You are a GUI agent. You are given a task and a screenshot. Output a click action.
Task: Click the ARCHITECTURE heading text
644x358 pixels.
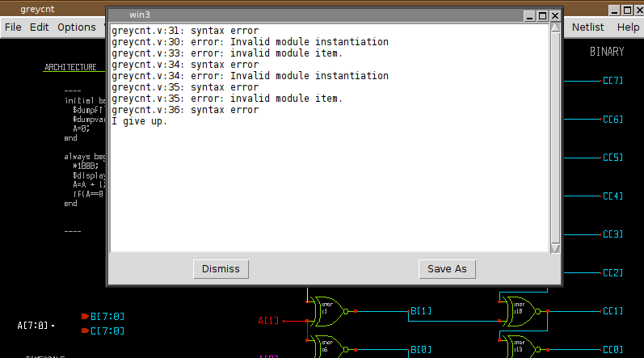[70, 67]
